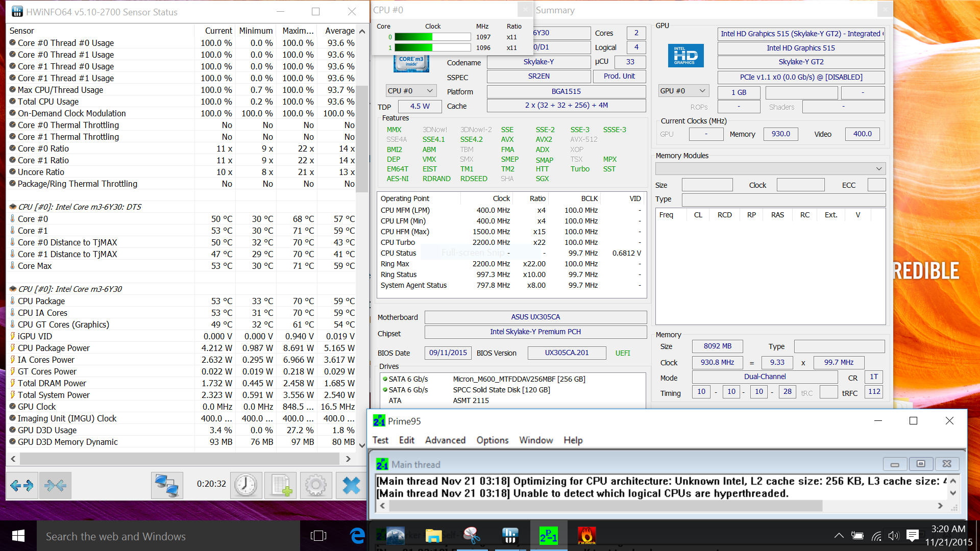Open Prime95 from the taskbar
The image size is (980, 551).
coord(548,536)
